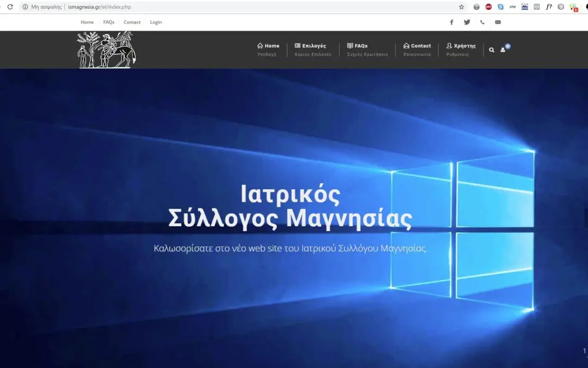Open the Επιλογές main menu
Viewport: 588px width, 368px height.
click(313, 50)
